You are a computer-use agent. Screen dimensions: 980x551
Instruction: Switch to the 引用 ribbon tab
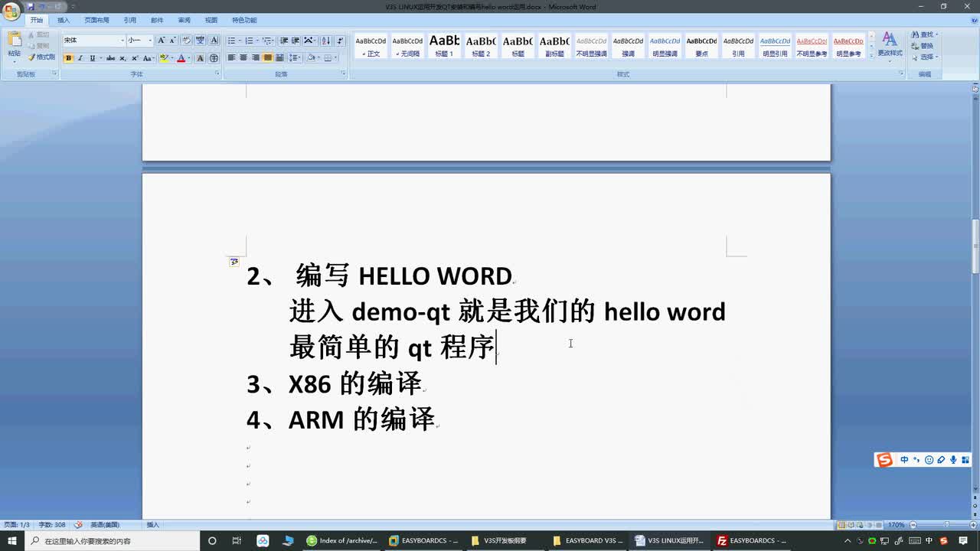coord(130,21)
